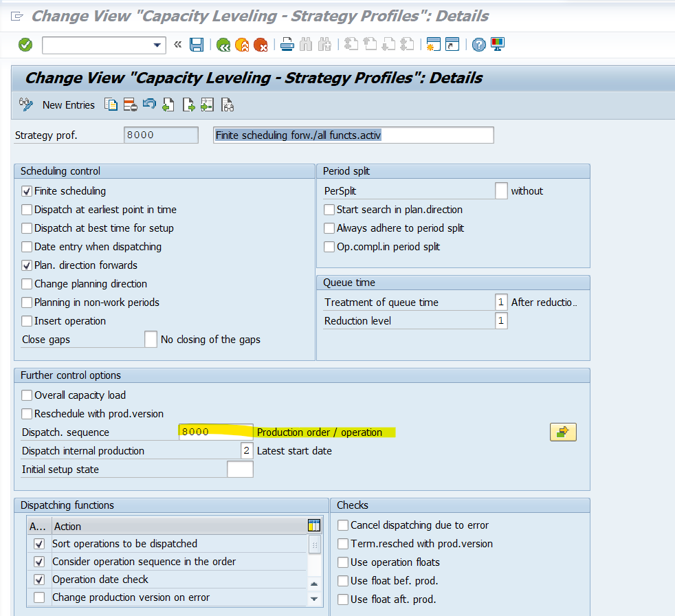Click the Delete entry icon

click(x=130, y=104)
